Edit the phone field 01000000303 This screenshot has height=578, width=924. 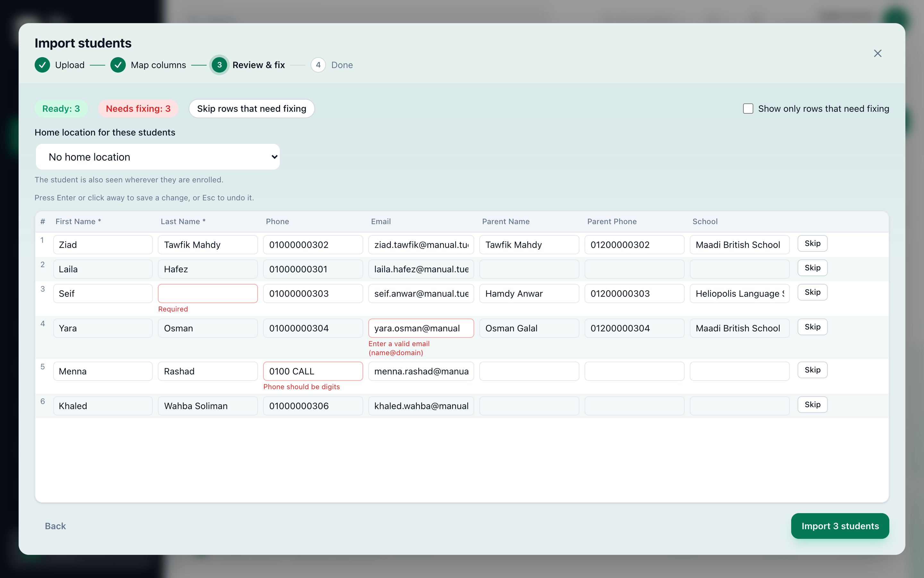click(x=313, y=293)
